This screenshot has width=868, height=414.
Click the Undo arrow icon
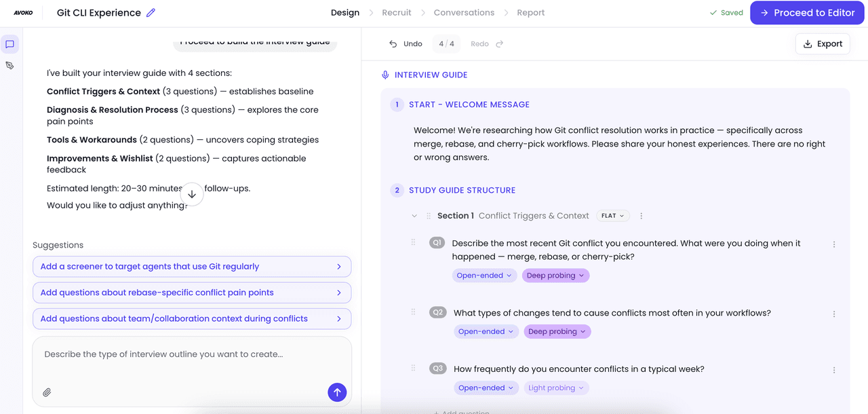[393, 43]
